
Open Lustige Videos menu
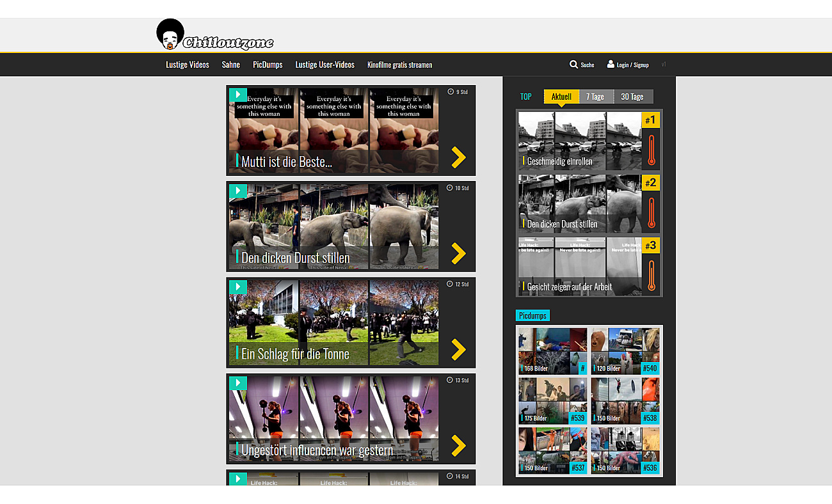click(188, 65)
